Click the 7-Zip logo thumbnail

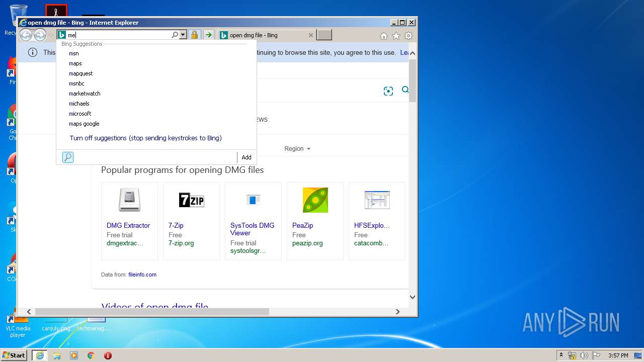click(x=191, y=200)
